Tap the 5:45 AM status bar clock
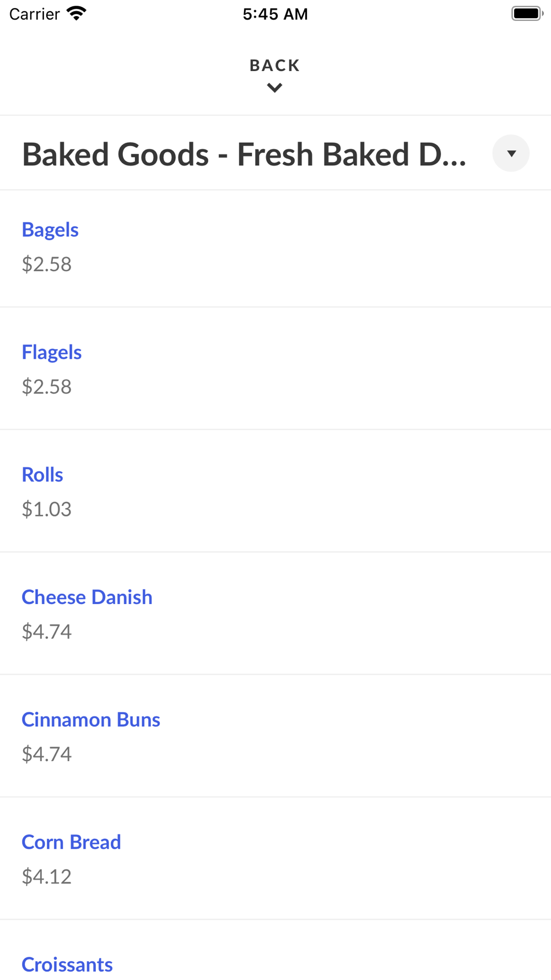 point(275,14)
